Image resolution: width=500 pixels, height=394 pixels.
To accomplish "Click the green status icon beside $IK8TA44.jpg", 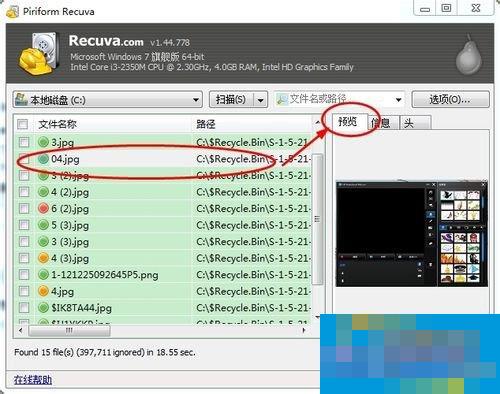I will click(x=43, y=308).
